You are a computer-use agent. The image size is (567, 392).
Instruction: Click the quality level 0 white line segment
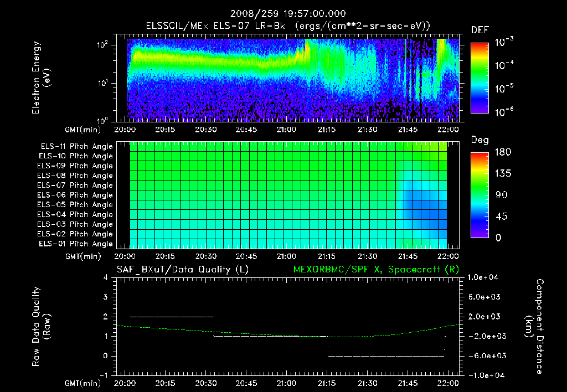[386, 356]
